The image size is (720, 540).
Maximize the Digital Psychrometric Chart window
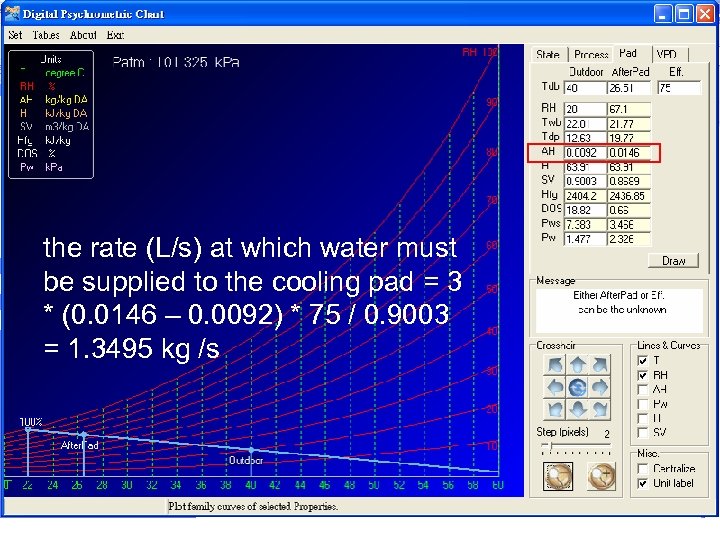click(x=683, y=14)
